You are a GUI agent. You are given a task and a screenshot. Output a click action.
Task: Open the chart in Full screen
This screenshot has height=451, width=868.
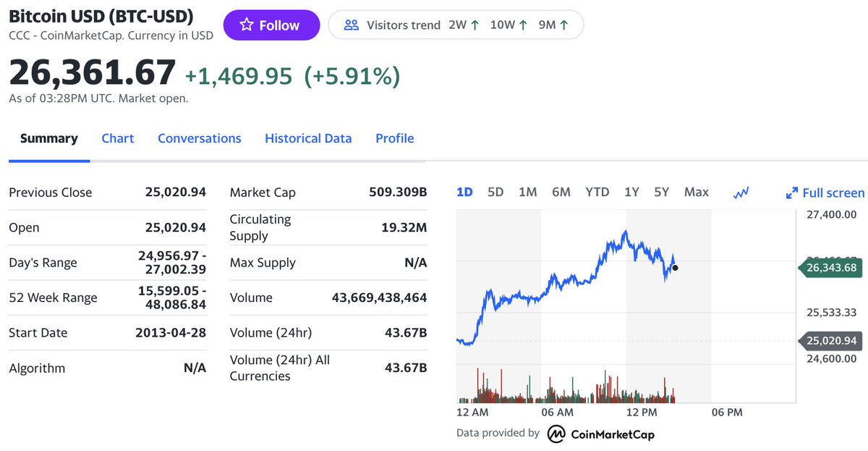coord(825,193)
